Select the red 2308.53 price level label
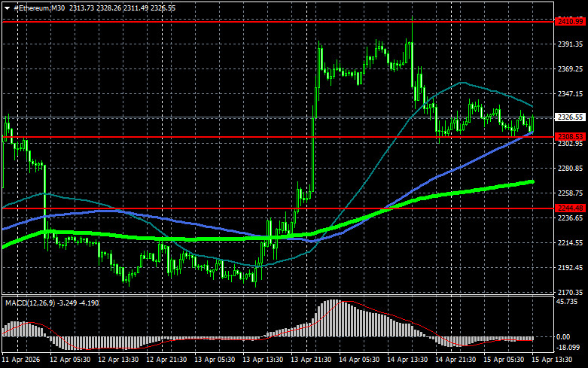 click(571, 136)
